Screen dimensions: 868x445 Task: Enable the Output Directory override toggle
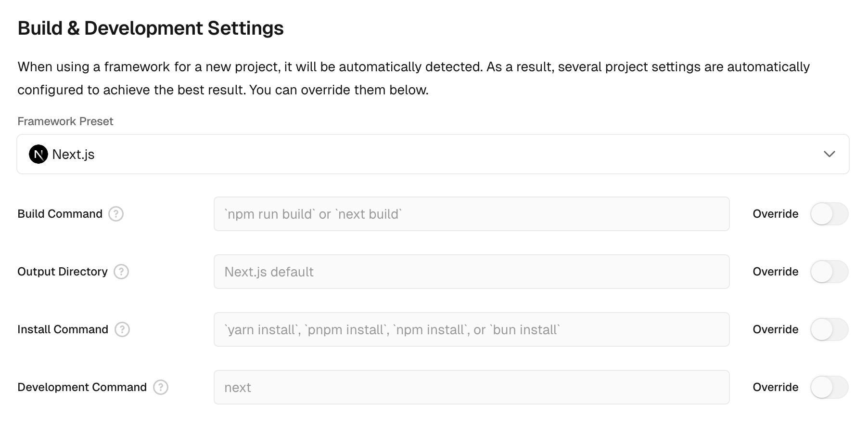[x=830, y=272]
